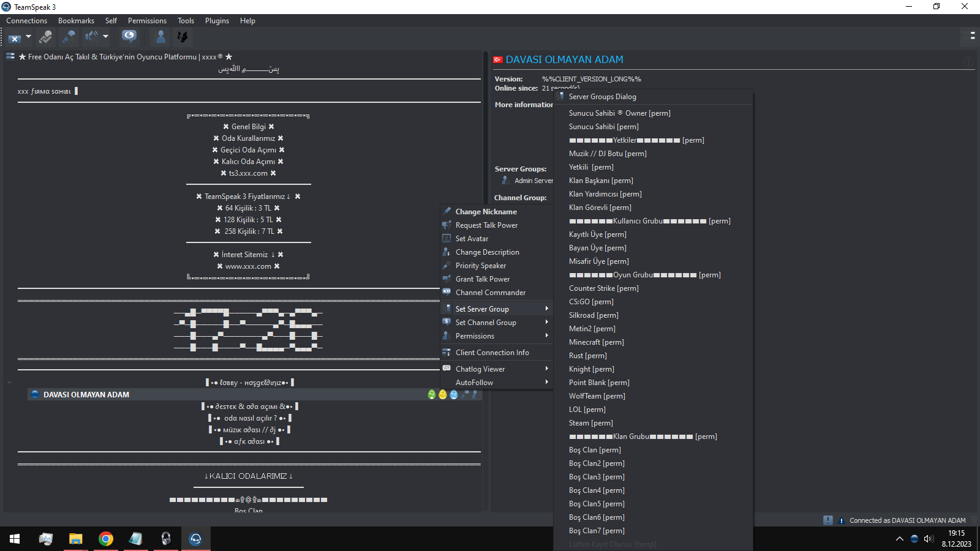Open the Bookmarks menu
Image resolution: width=980 pixels, height=551 pixels.
tap(76, 21)
